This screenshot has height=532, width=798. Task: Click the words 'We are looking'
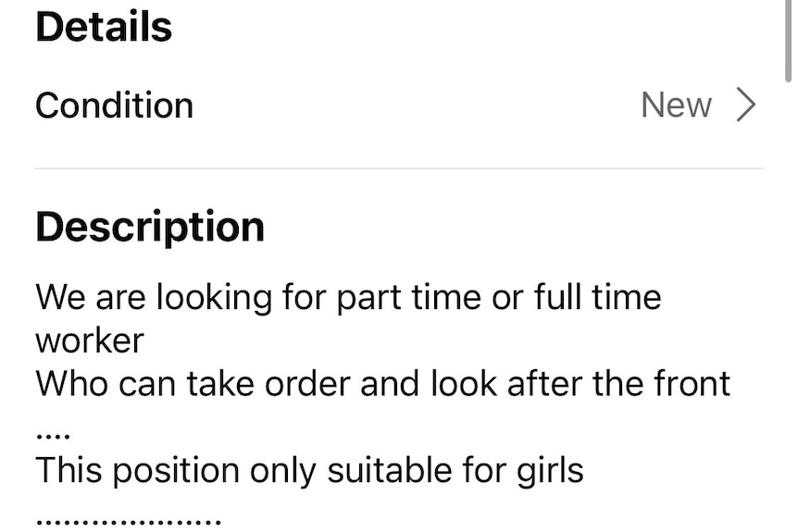(154, 298)
